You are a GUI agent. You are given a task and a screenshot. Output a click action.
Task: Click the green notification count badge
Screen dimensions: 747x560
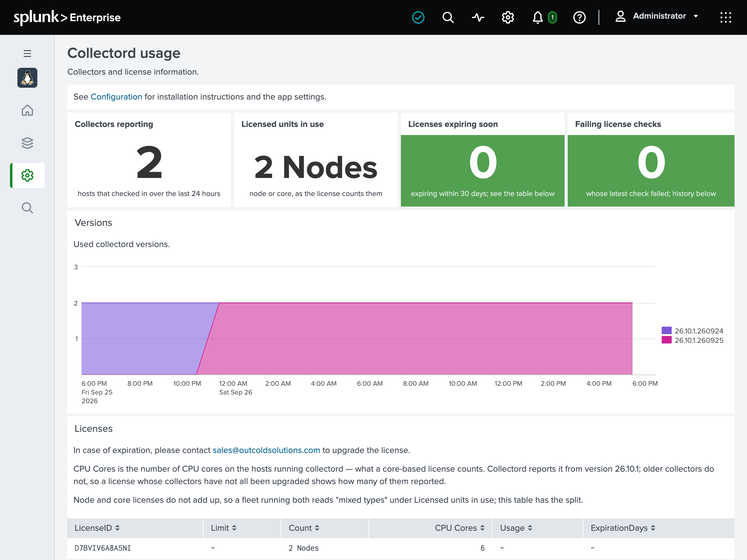(x=552, y=17)
